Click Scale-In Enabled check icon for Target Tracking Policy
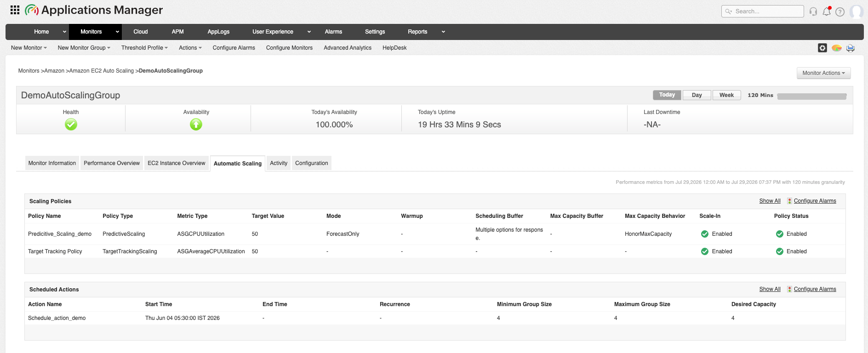This screenshot has width=868, height=353. point(705,251)
